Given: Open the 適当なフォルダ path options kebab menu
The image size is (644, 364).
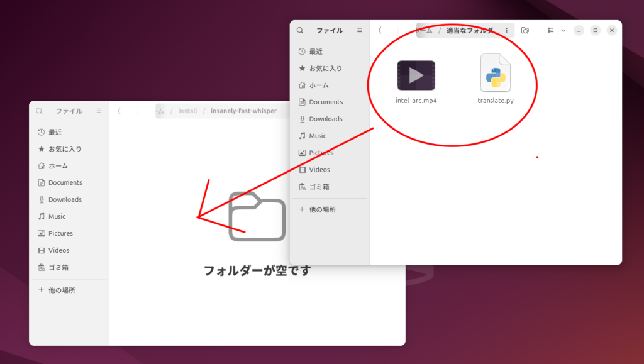Looking at the screenshot, I should (506, 30).
